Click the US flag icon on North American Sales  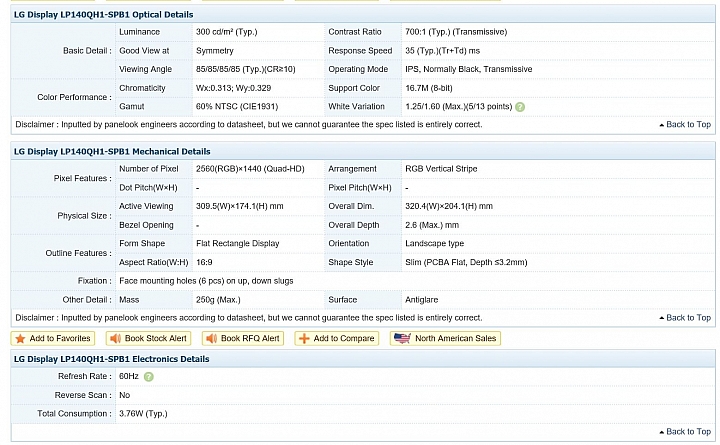point(402,338)
